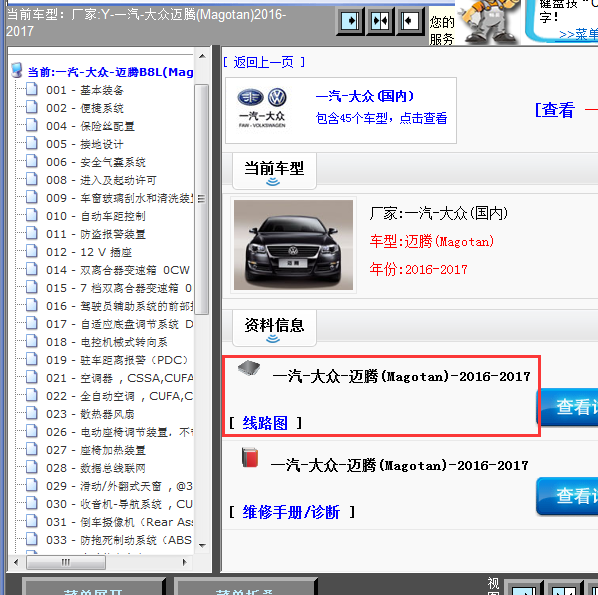The image size is (598, 595).
Task: Click blue 查看 button beside 维修手册 row
Action: [x=567, y=496]
